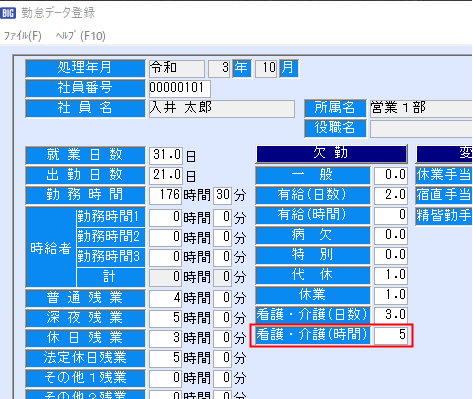Click the 特別 value 0.0
Viewport: 473px width, 399px height.
click(x=391, y=255)
